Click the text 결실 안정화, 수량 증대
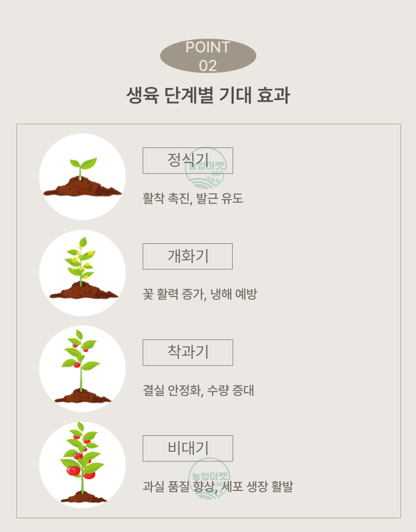The height and width of the screenshot is (532, 416). [x=198, y=390]
